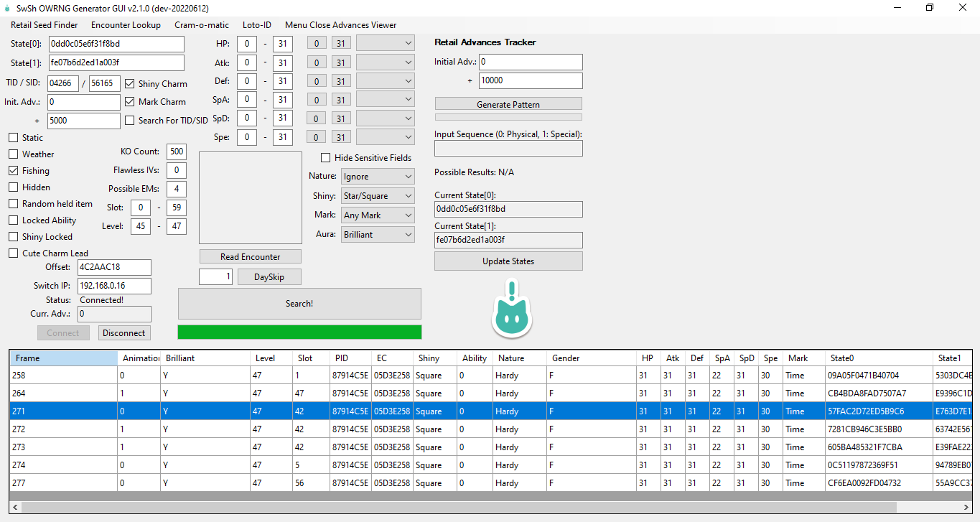Image resolution: width=980 pixels, height=522 pixels.
Task: Sort by the Brilliant column header
Action: tap(206, 358)
